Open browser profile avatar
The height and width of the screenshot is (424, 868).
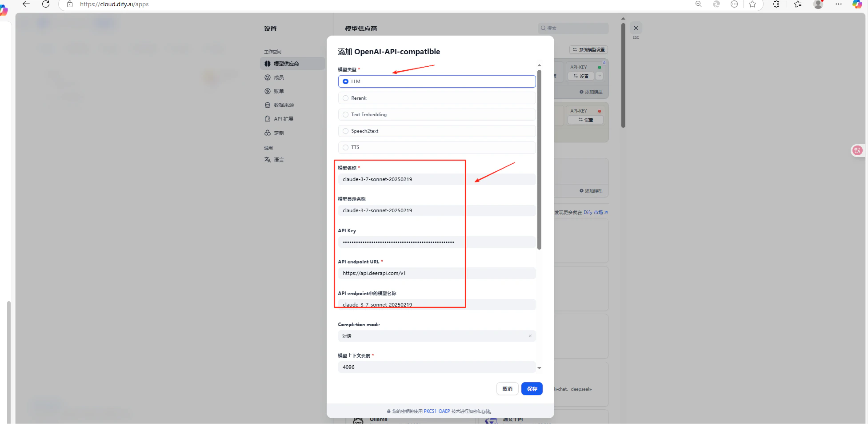tap(818, 4)
